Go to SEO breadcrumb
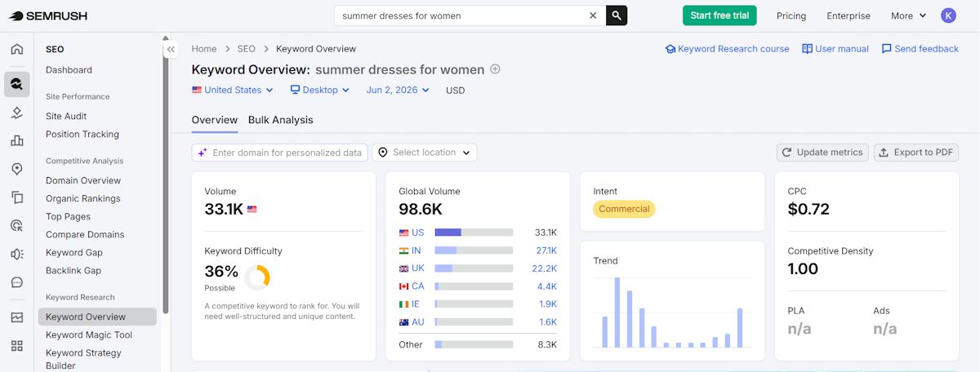The width and height of the screenshot is (980, 372). click(x=247, y=49)
